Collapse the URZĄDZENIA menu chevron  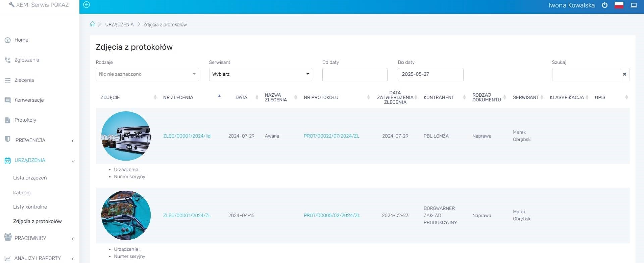[73, 161]
